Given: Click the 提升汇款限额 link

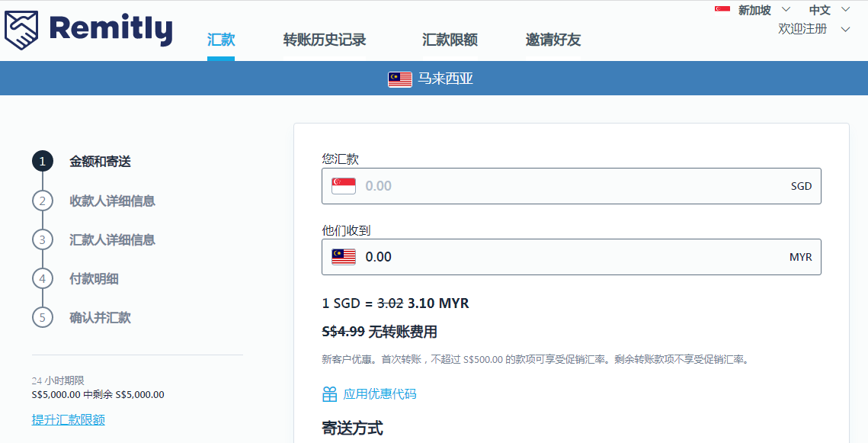Looking at the screenshot, I should point(69,419).
